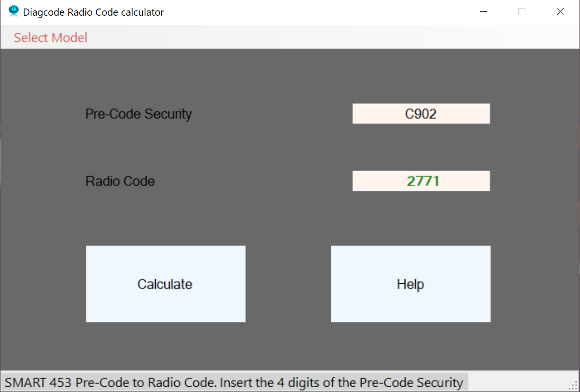
Task: Click gray gap between Calculate and Help buttons
Action: (288, 284)
